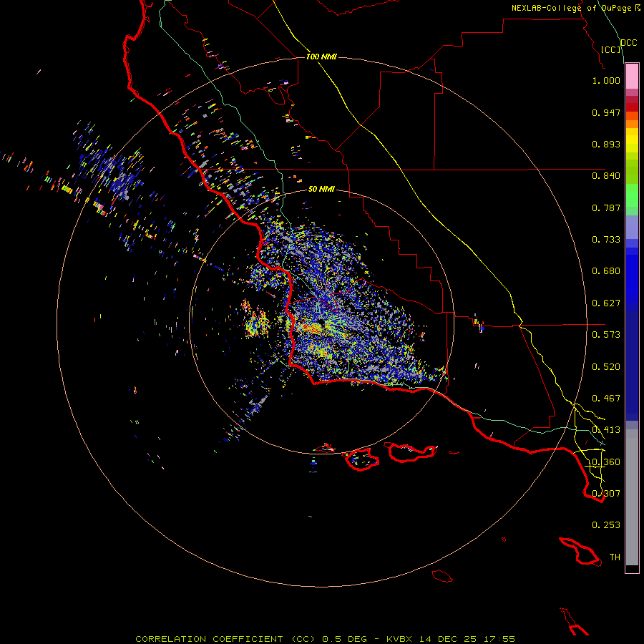The width and height of the screenshot is (644, 644).
Task: Click the 0.893 legend value
Action: tap(606, 144)
